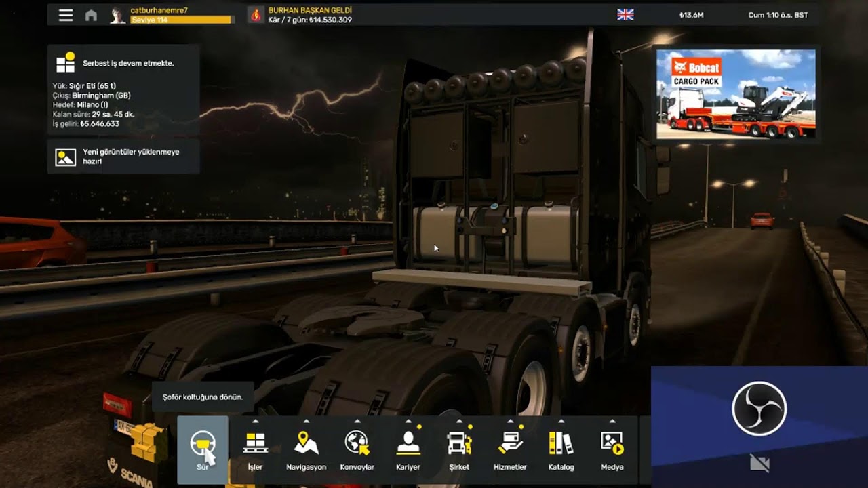Image resolution: width=868 pixels, height=488 pixels.
Task: Click the 7-day profit Kâr text
Action: 310,20
